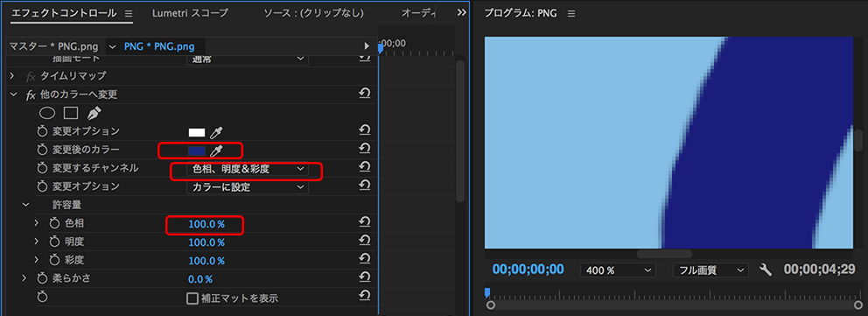Screen dimensions: 868x316
Task: Select the rectangle mask tool
Action: 70,113
